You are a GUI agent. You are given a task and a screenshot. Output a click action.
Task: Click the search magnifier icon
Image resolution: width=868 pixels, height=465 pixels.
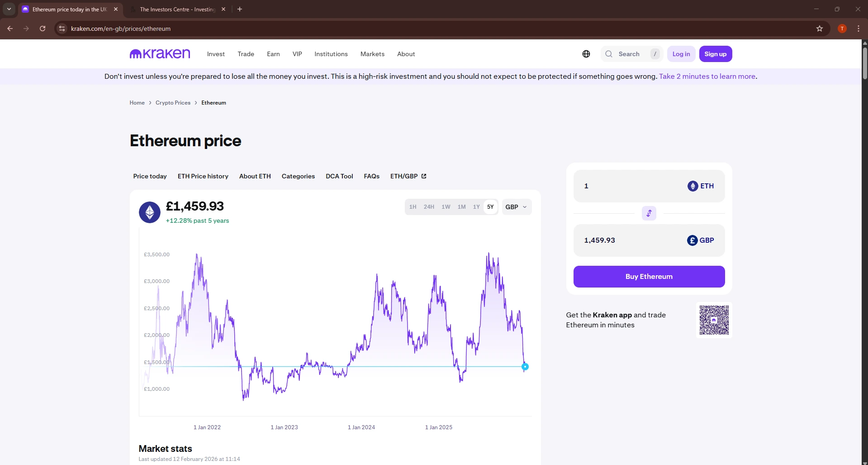[609, 54]
